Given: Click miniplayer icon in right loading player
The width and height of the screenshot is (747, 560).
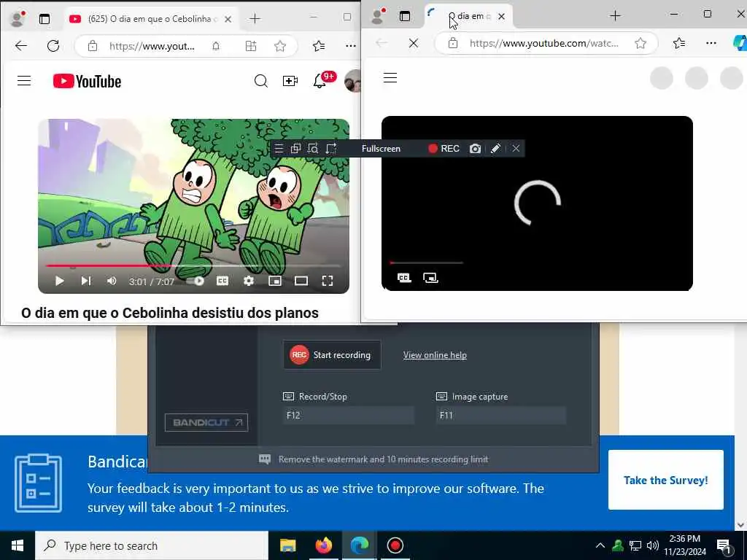Looking at the screenshot, I should click(x=430, y=278).
